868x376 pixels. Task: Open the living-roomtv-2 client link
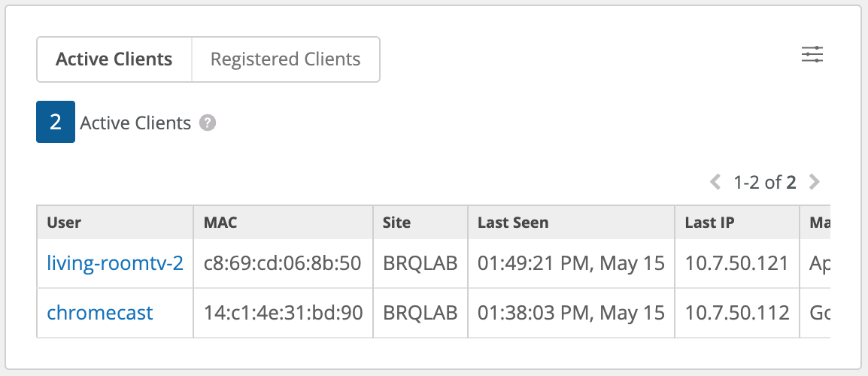115,263
